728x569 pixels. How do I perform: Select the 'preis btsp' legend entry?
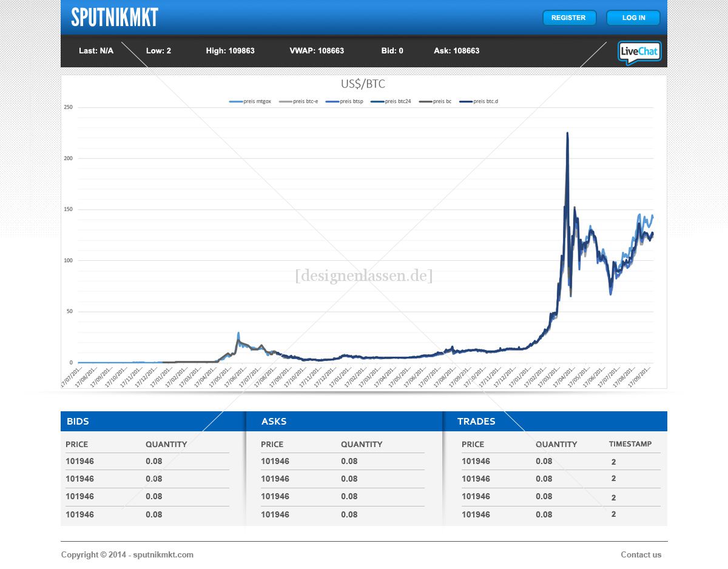point(346,101)
